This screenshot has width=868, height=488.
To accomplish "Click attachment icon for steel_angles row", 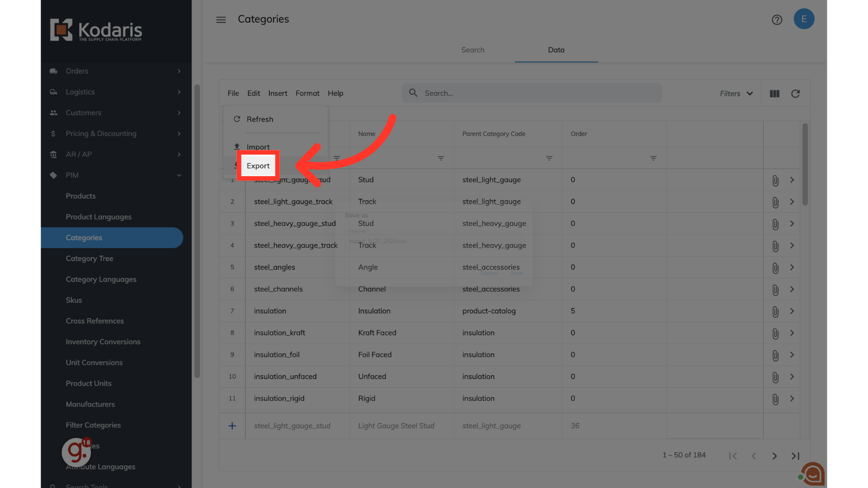I will click(x=775, y=268).
